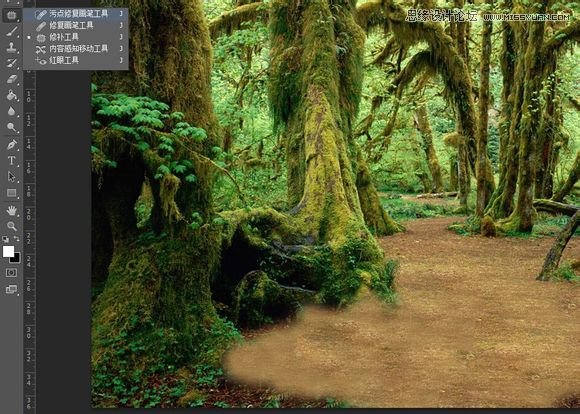Select the Hand tool
This screenshot has height=414, width=580.
point(11,210)
